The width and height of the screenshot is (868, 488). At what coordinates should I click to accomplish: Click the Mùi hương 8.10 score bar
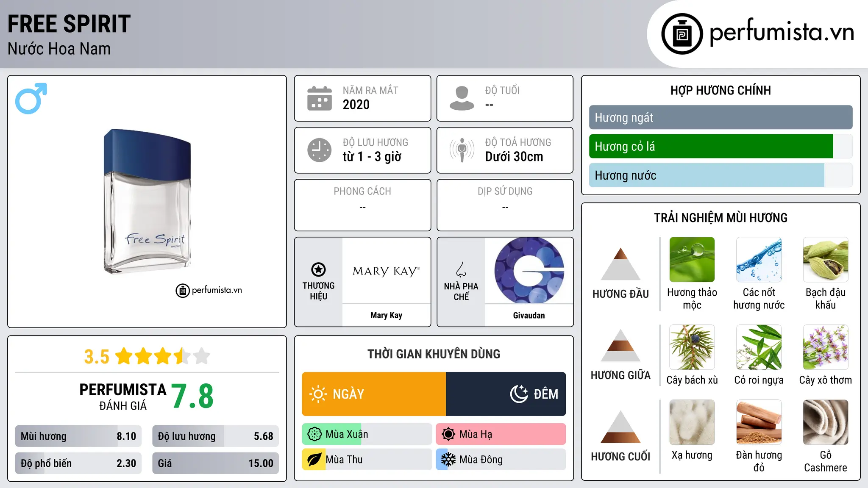tap(78, 436)
